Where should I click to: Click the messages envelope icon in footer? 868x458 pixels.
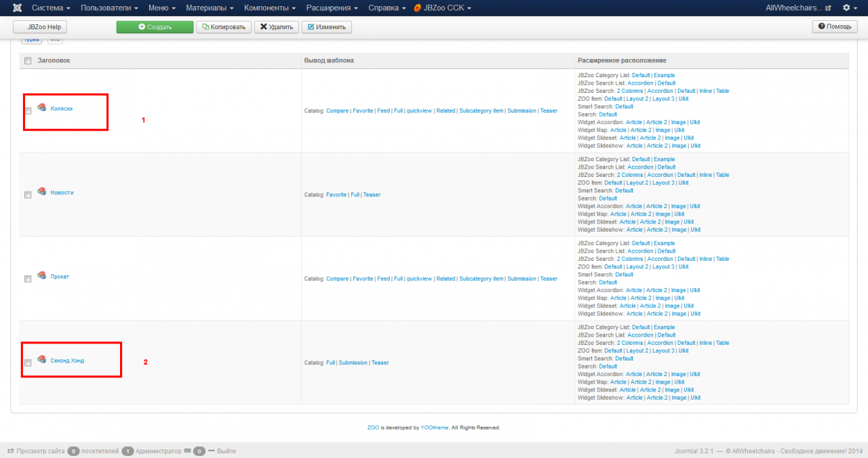click(187, 451)
